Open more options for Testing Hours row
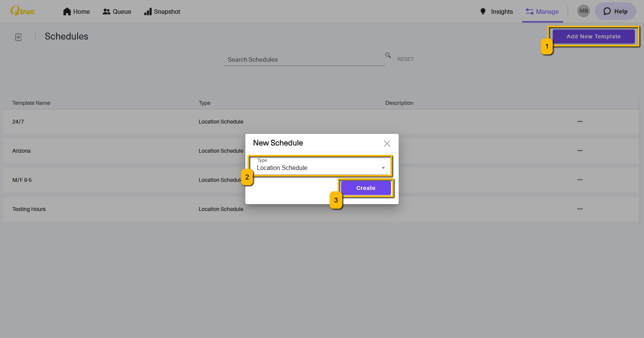The height and width of the screenshot is (338, 644). tap(580, 209)
